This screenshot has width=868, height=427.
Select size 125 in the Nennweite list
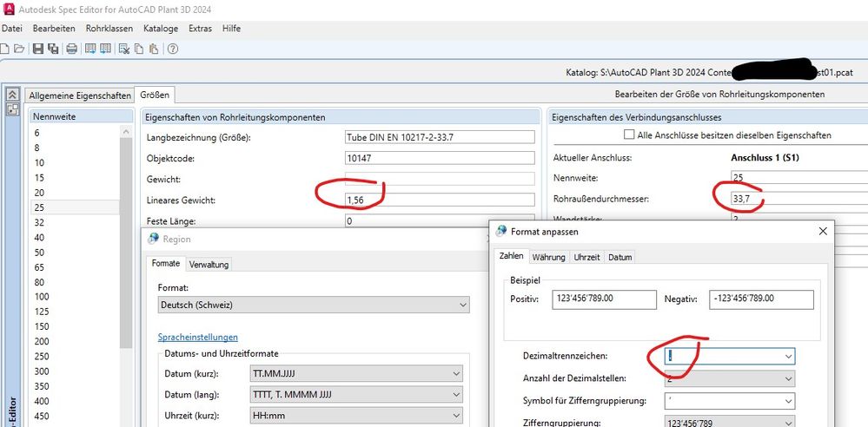tap(74, 312)
